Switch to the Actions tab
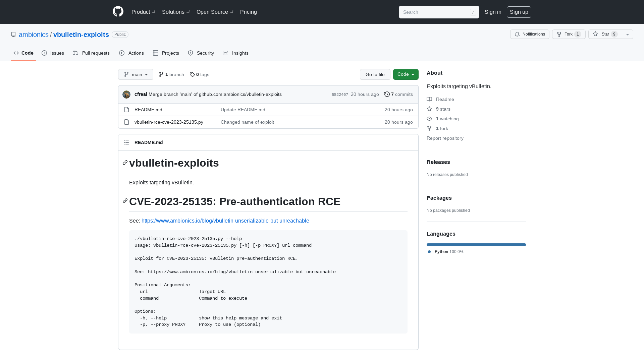Screen dimensions: 644x362 (131, 53)
